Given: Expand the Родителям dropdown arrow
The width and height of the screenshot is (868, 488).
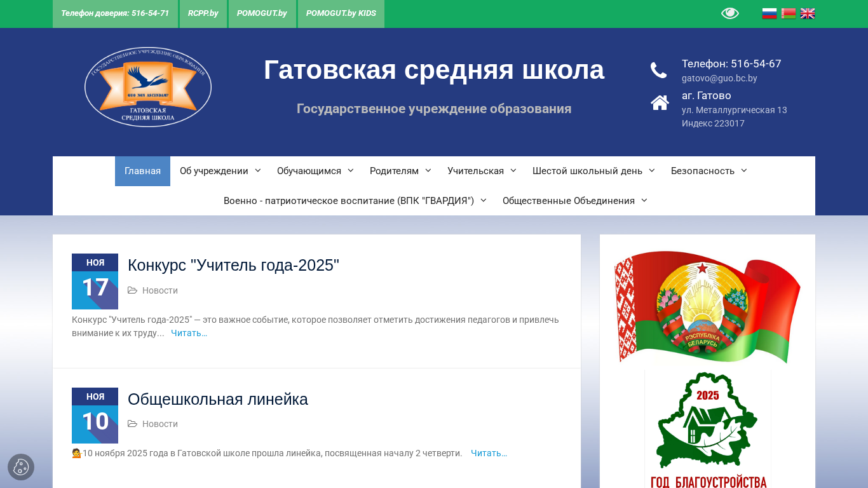Looking at the screenshot, I should click(x=428, y=170).
